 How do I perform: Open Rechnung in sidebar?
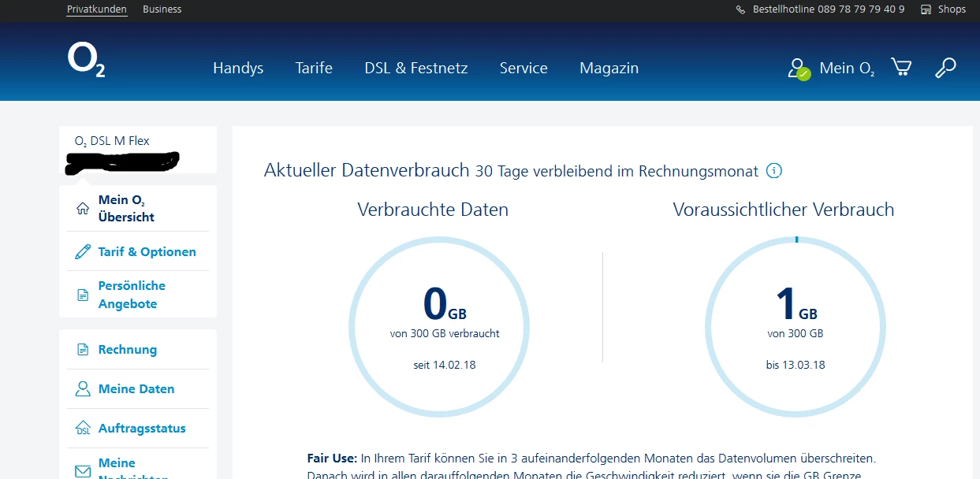pyautogui.click(x=128, y=350)
